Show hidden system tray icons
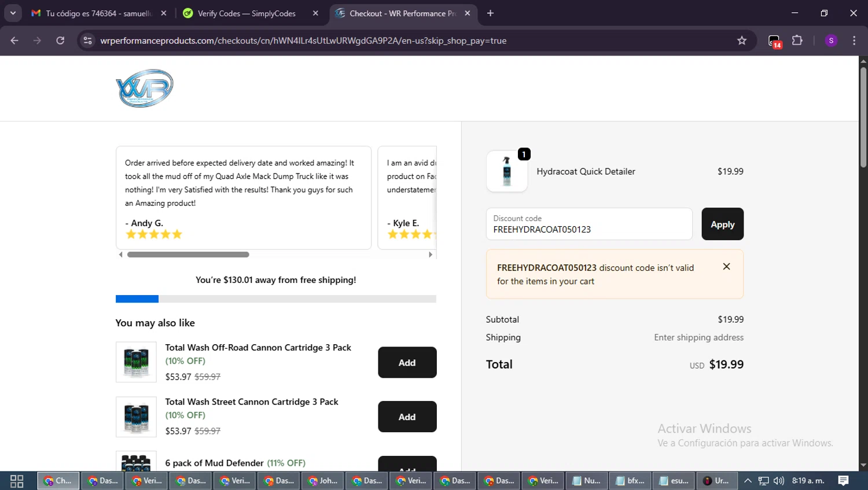The image size is (868, 490). (x=748, y=481)
